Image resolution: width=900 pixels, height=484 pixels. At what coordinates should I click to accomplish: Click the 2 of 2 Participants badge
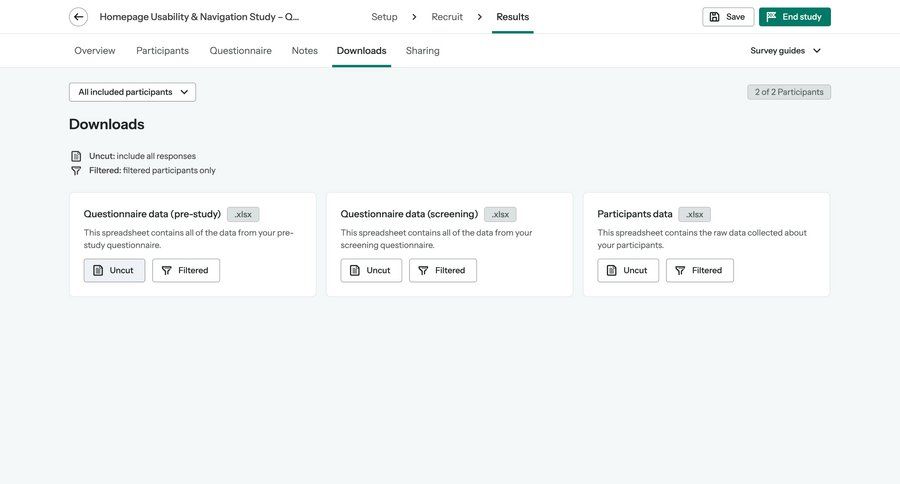pyautogui.click(x=789, y=92)
